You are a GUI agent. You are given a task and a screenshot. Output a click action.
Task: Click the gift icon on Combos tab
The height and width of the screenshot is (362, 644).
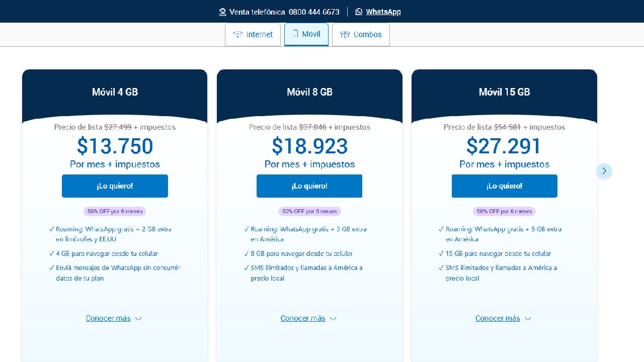pos(345,35)
